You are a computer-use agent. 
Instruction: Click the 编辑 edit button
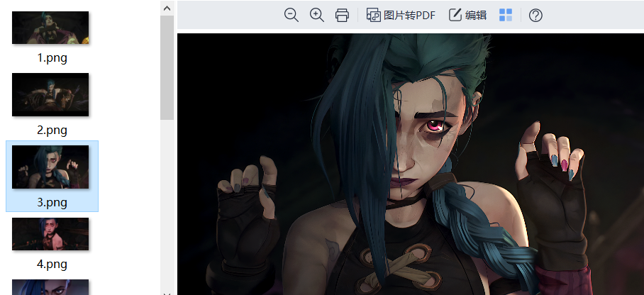[467, 15]
